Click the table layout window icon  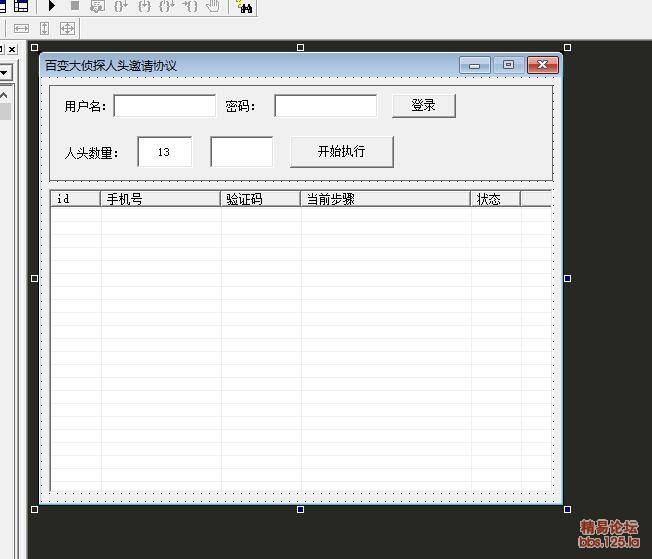21,6
